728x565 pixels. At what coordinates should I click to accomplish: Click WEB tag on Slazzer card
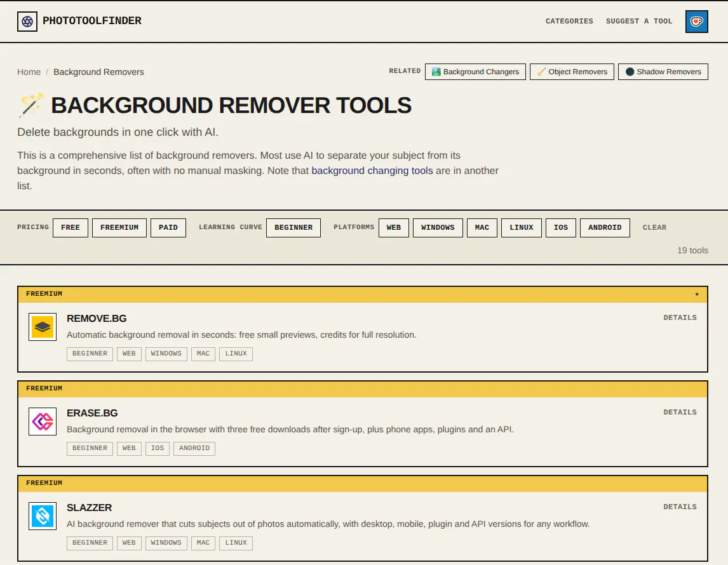click(129, 543)
